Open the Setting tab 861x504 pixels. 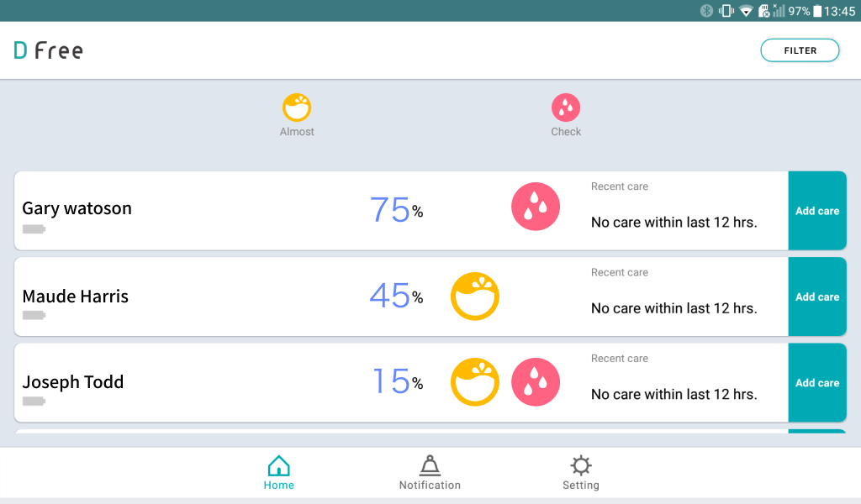[581, 473]
